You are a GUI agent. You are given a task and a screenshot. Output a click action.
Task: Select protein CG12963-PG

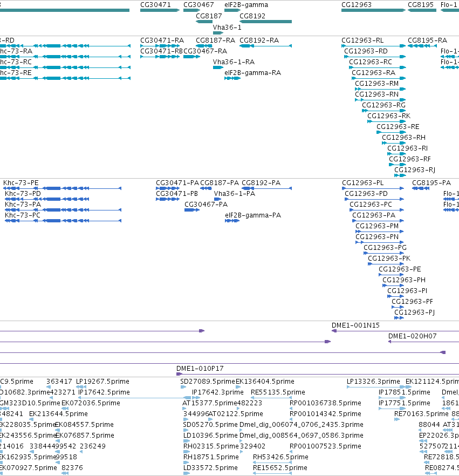(x=384, y=253)
